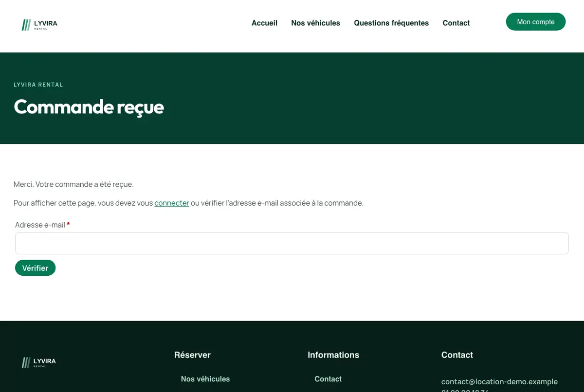Open Questions fréquentes page
The width and height of the screenshot is (584, 392).
click(391, 23)
